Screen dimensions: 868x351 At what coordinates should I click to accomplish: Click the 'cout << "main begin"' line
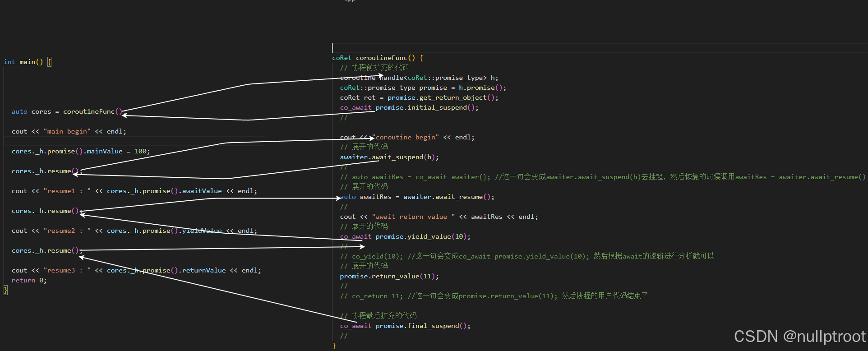coord(69,131)
